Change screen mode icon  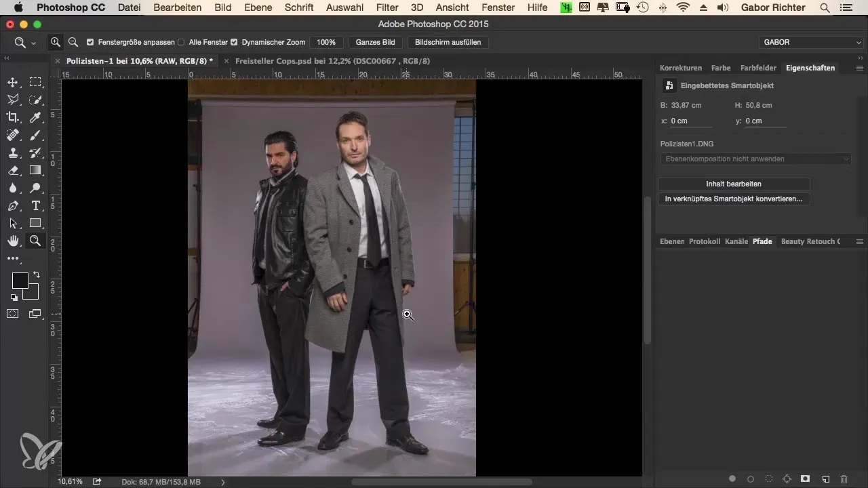click(35, 313)
